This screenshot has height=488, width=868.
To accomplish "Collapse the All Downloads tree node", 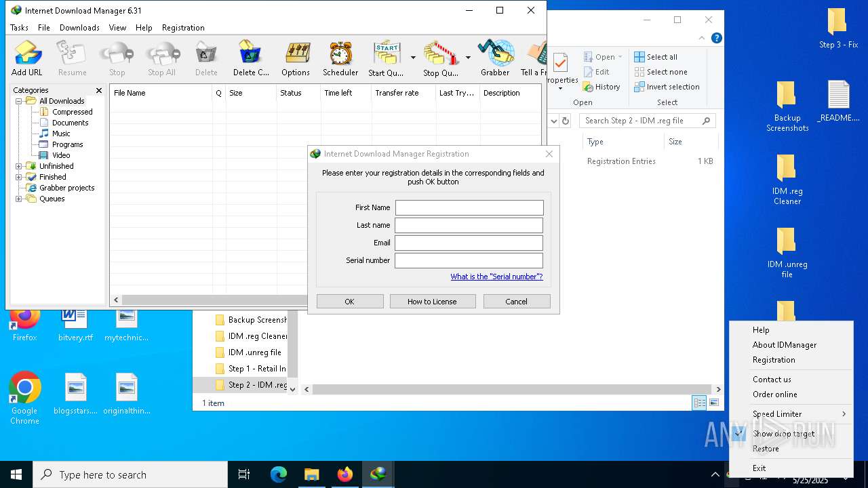I will coord(19,101).
